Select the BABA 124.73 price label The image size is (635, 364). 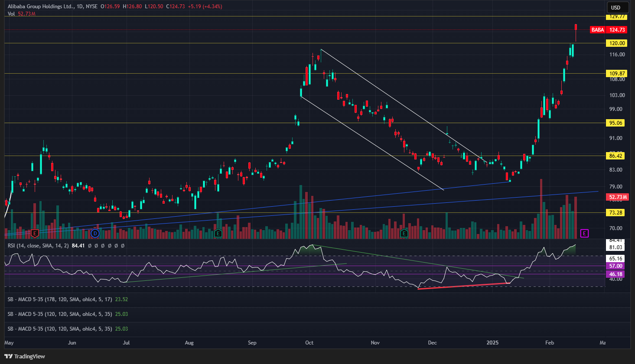[609, 30]
